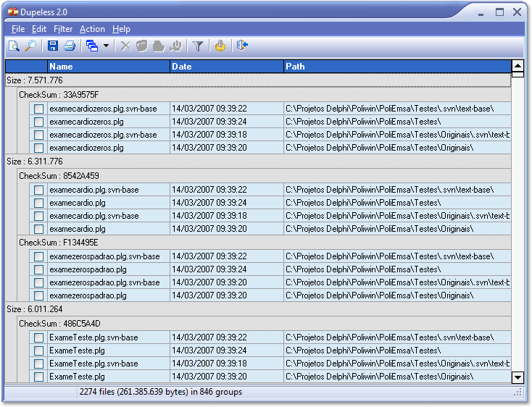
Task: Click status text '2274 files (261.385.639 bytes) in 846 groups'
Action: pos(161,392)
